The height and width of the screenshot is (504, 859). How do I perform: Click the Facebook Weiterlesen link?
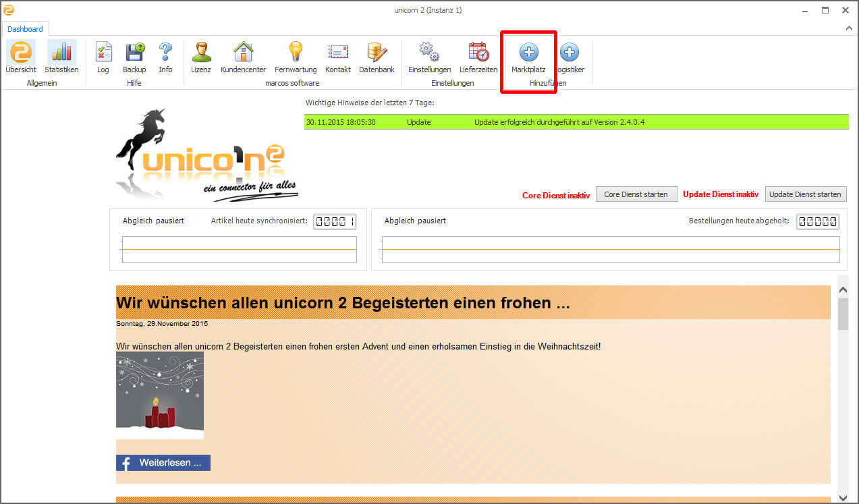(163, 463)
